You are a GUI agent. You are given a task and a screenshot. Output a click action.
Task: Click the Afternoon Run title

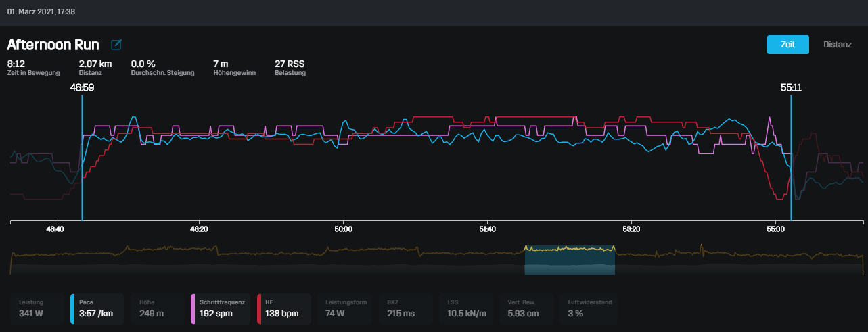pos(53,45)
